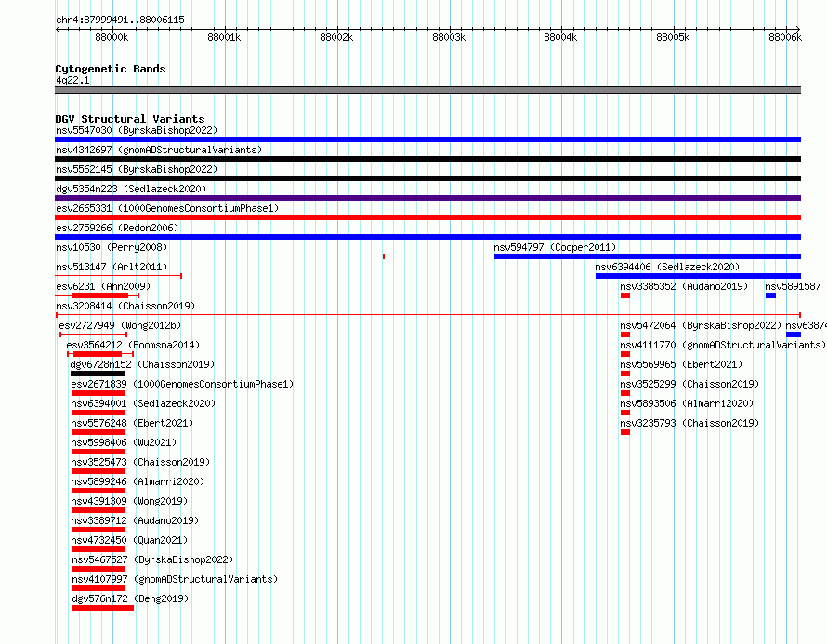Select nsv4107997 (gnomADStructuralVariants) label
827x644 pixels.
(175, 579)
